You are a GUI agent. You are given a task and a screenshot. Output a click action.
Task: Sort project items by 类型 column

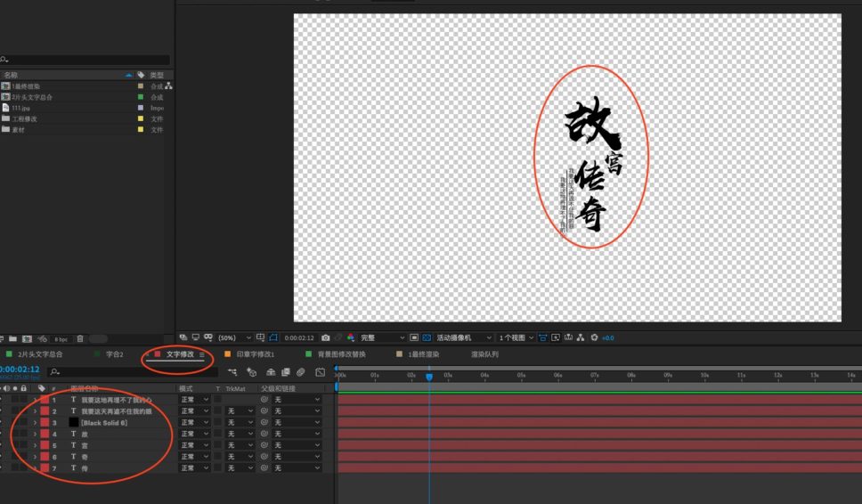coord(158,75)
